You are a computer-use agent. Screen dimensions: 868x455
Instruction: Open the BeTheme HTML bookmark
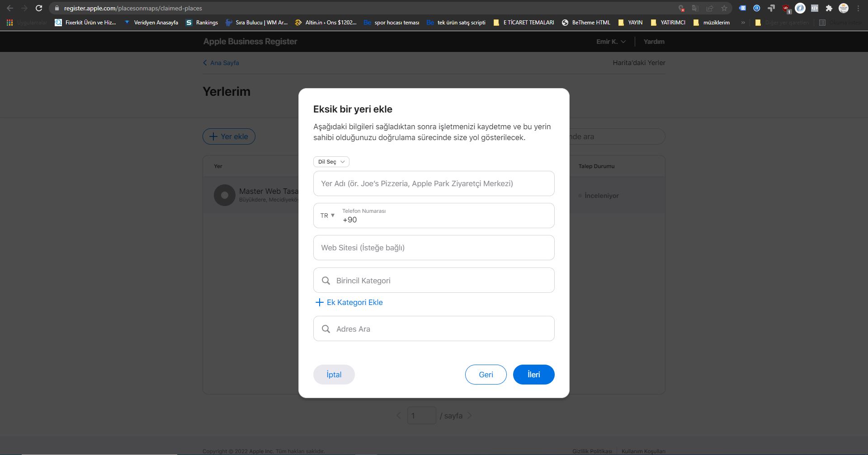(586, 22)
